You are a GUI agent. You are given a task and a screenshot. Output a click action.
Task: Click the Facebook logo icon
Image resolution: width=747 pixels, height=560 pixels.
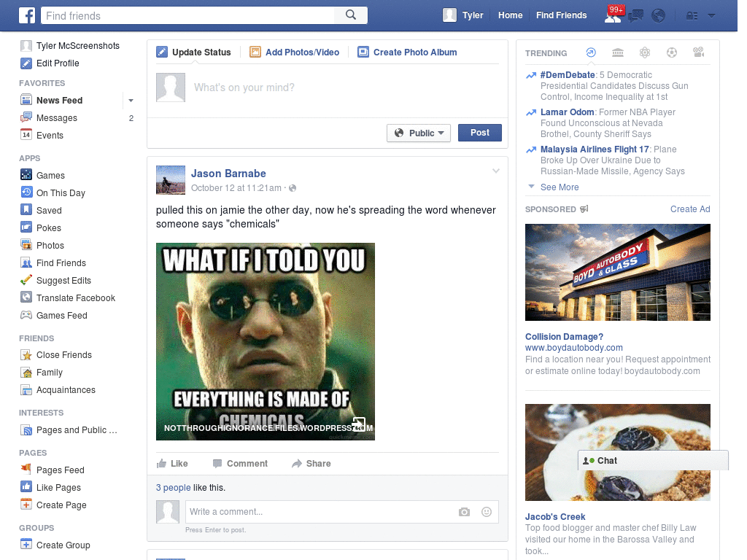tap(27, 16)
